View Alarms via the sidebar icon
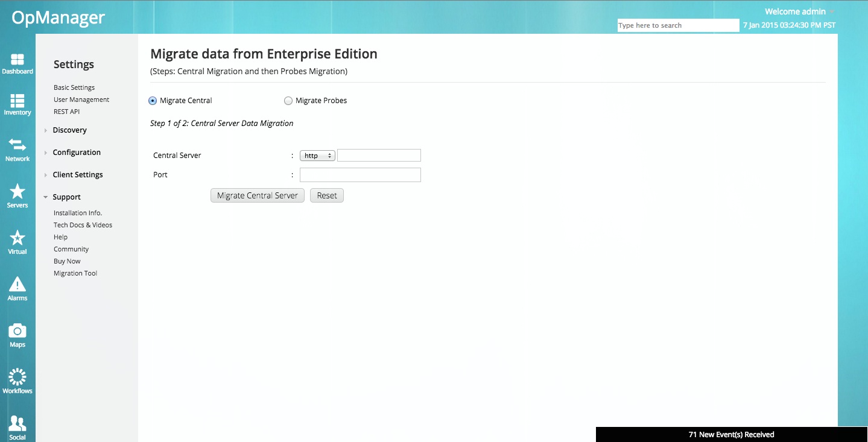The width and height of the screenshot is (868, 442). click(17, 288)
